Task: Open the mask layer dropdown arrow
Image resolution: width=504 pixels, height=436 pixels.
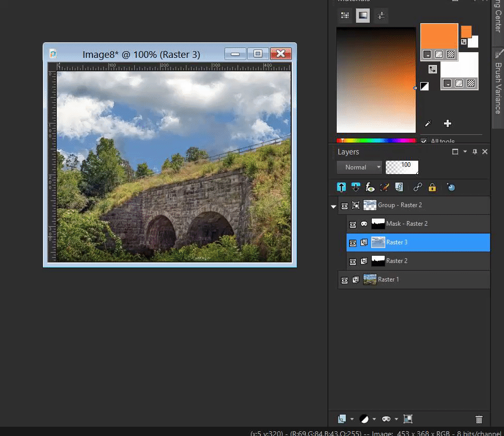Action: (x=396, y=419)
